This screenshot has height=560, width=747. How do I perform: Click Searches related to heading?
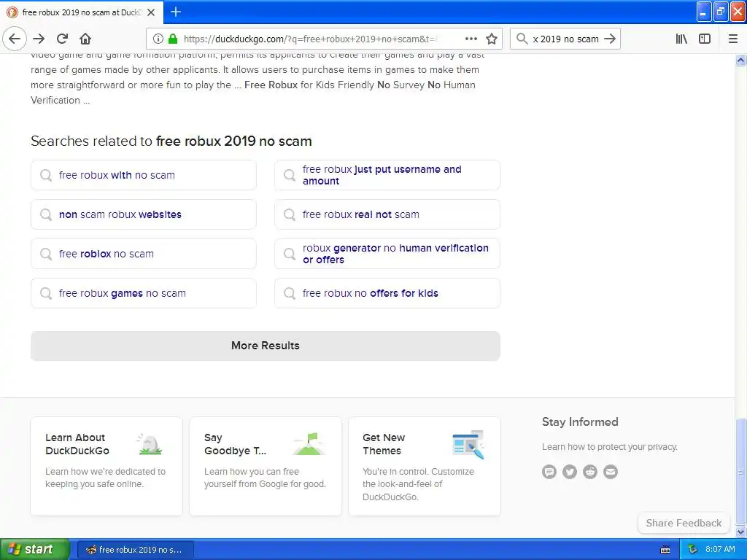171,141
